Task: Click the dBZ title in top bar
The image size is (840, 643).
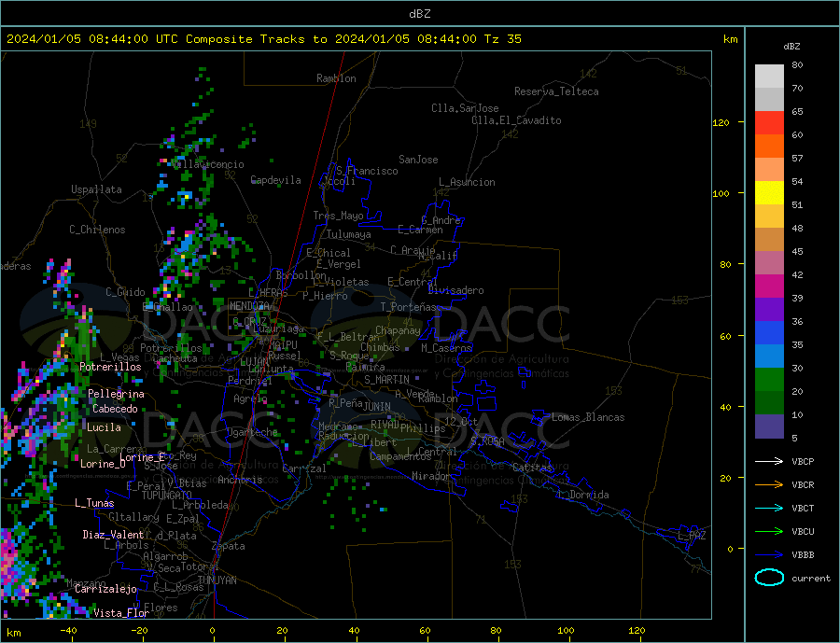Action: pyautogui.click(x=419, y=14)
